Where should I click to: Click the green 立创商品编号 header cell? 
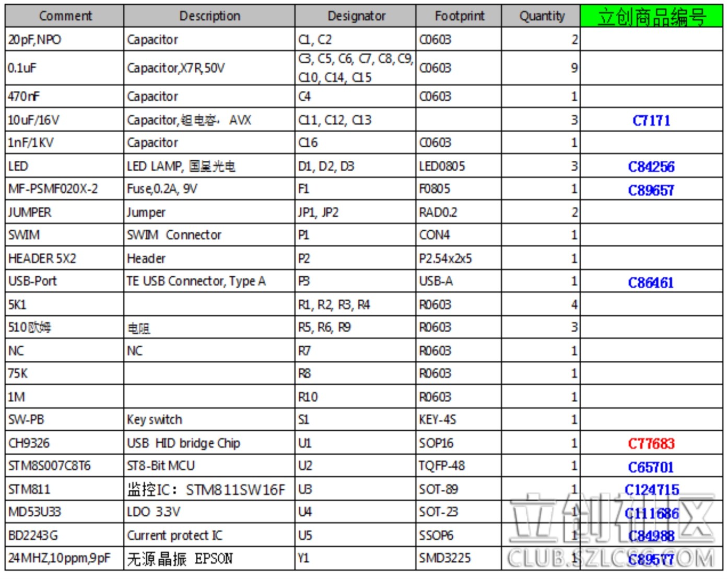652,16
